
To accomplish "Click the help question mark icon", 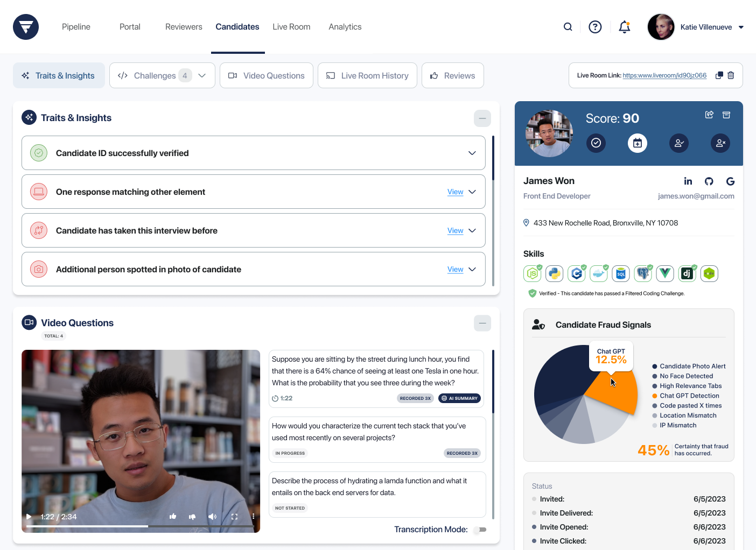I will point(595,27).
